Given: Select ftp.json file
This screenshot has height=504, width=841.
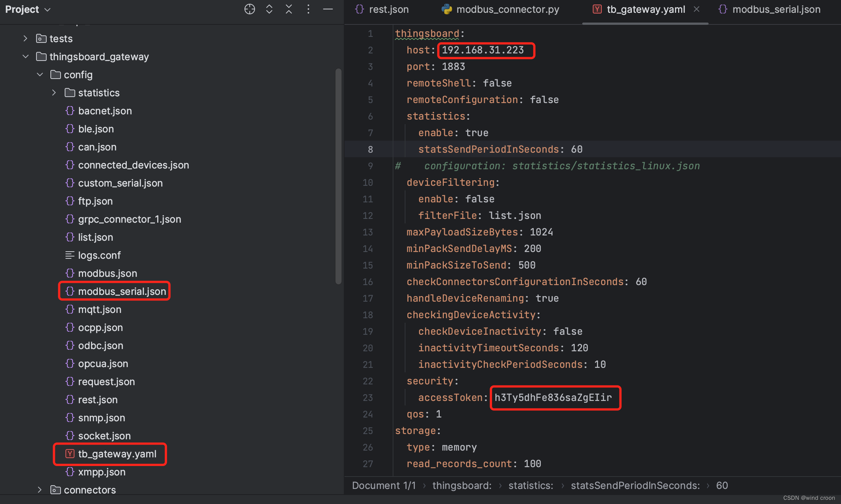Looking at the screenshot, I should (95, 201).
